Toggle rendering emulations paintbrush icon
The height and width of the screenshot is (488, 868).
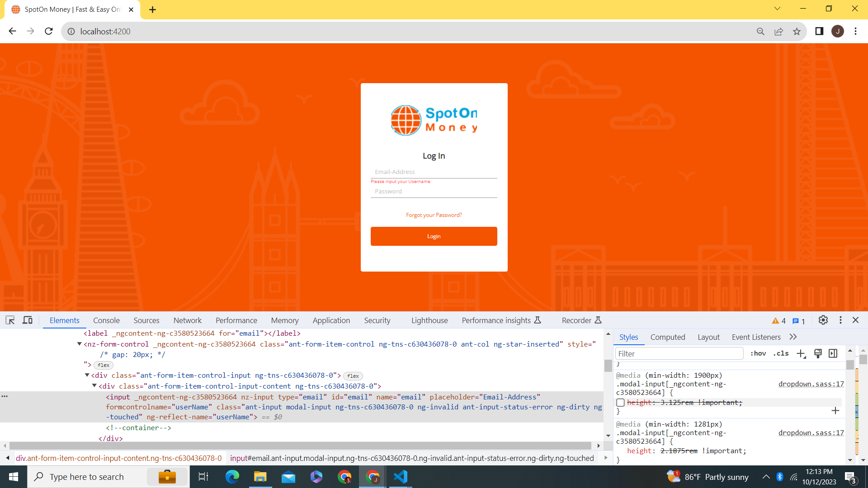pyautogui.click(x=817, y=354)
